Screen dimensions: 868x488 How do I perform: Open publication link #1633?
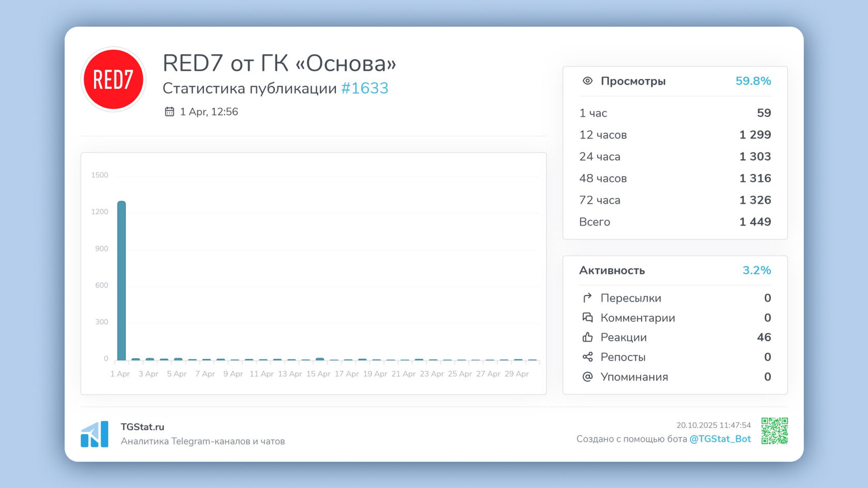coord(365,88)
